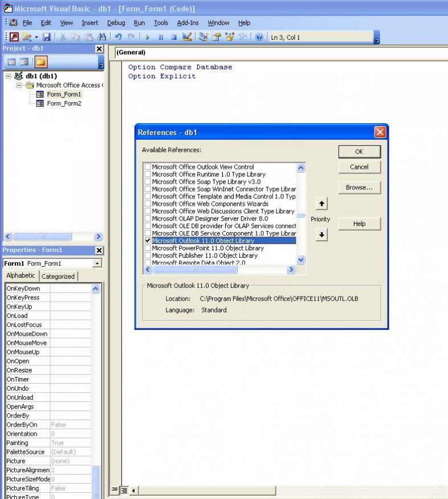Image resolution: width=448 pixels, height=499 pixels.
Task: Click the Toolbox toolbar icon
Action: (243, 37)
